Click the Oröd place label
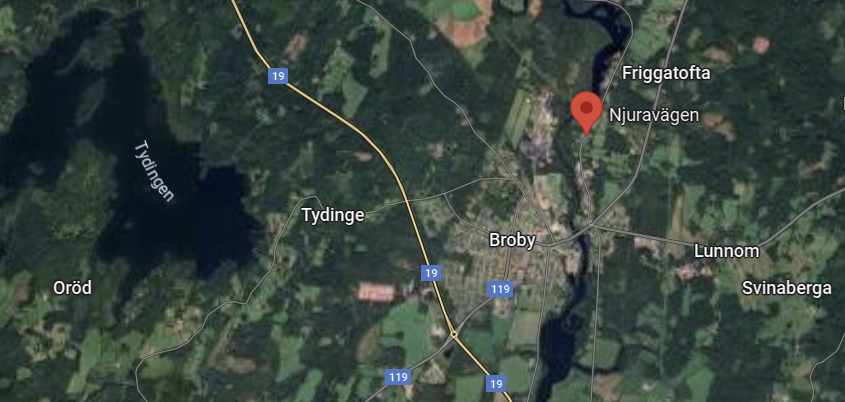 (72, 288)
